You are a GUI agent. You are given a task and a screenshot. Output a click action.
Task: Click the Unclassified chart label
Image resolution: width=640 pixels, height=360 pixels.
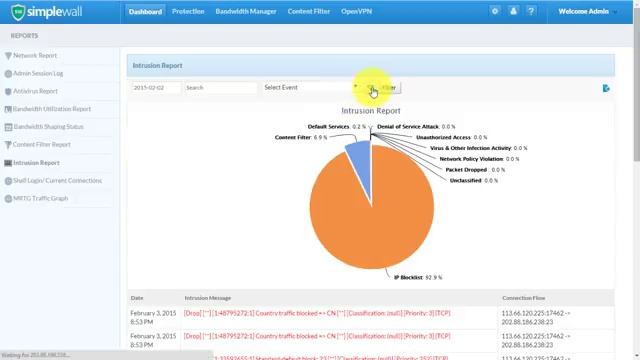tap(473, 180)
